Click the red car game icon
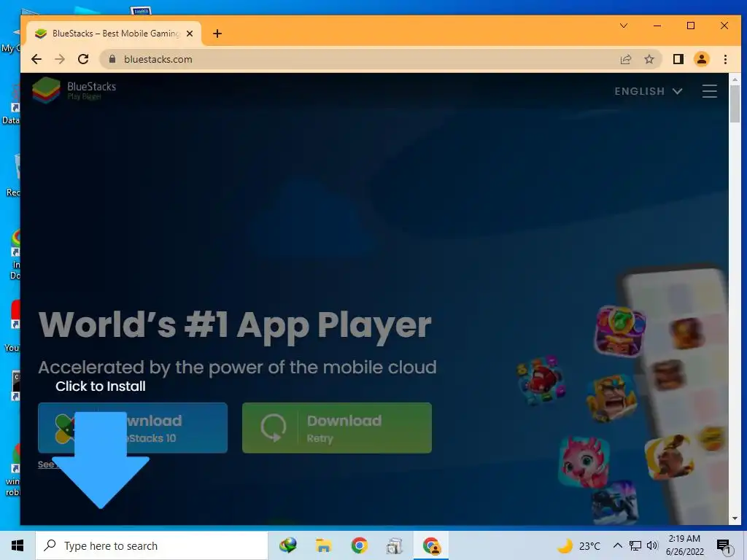 click(542, 381)
